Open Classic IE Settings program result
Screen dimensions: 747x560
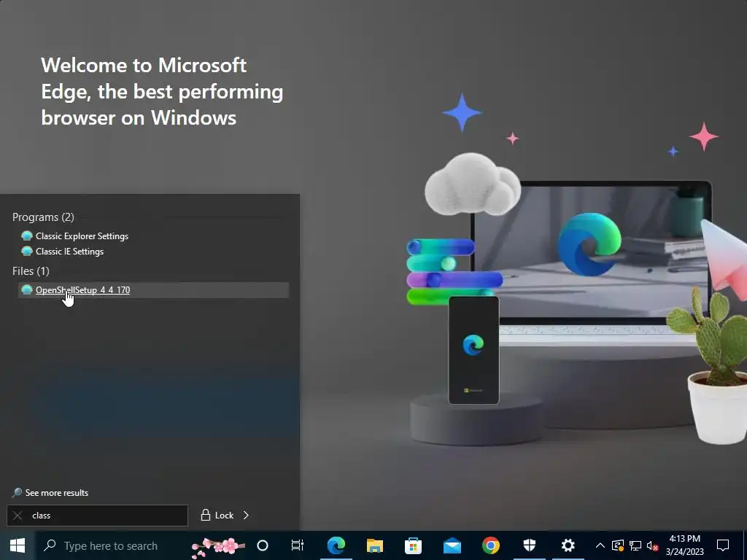click(69, 252)
